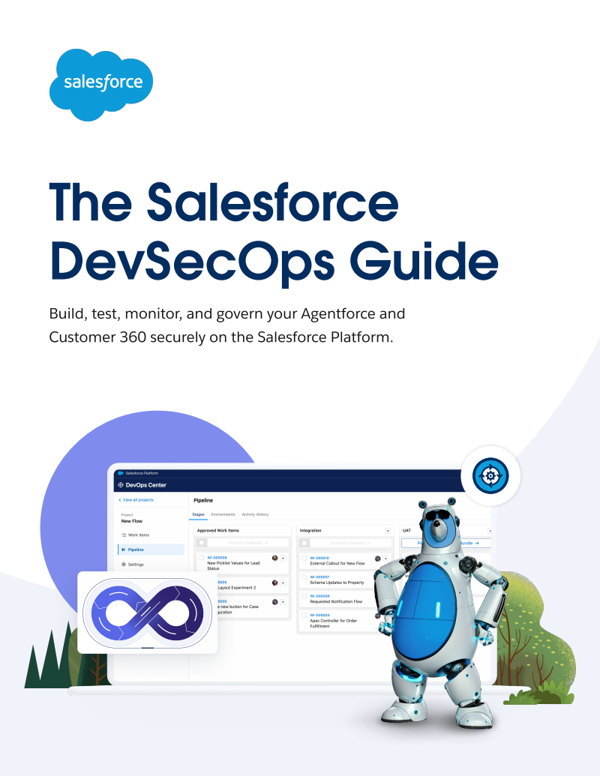Screen dimensions: 600x776
Task: Click the Salesforce cloud logo
Action: click(101, 84)
